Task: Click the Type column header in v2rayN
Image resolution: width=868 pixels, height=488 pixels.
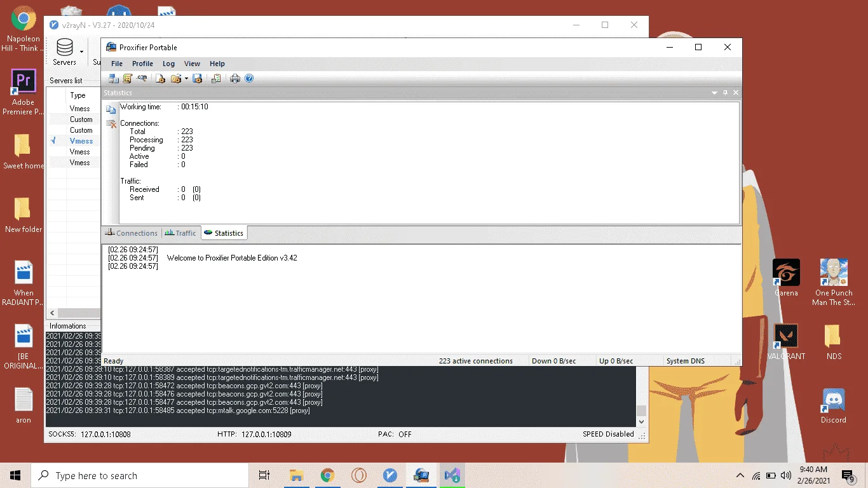Action: point(78,95)
